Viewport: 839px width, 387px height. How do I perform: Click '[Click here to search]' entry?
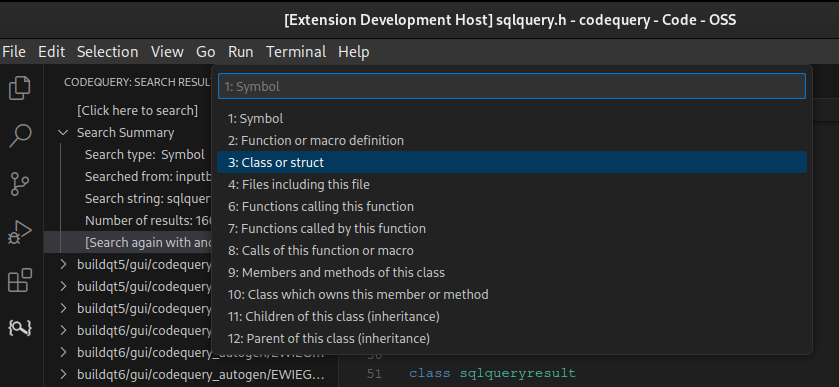pyautogui.click(x=138, y=110)
